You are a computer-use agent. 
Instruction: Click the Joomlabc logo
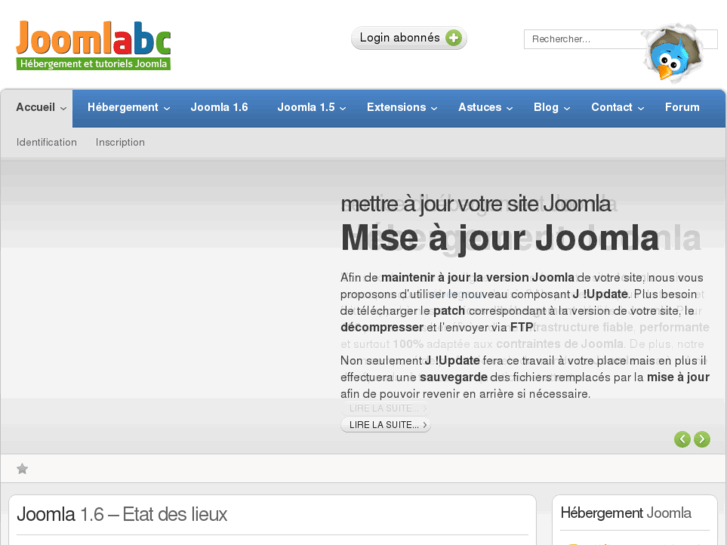pyautogui.click(x=93, y=45)
